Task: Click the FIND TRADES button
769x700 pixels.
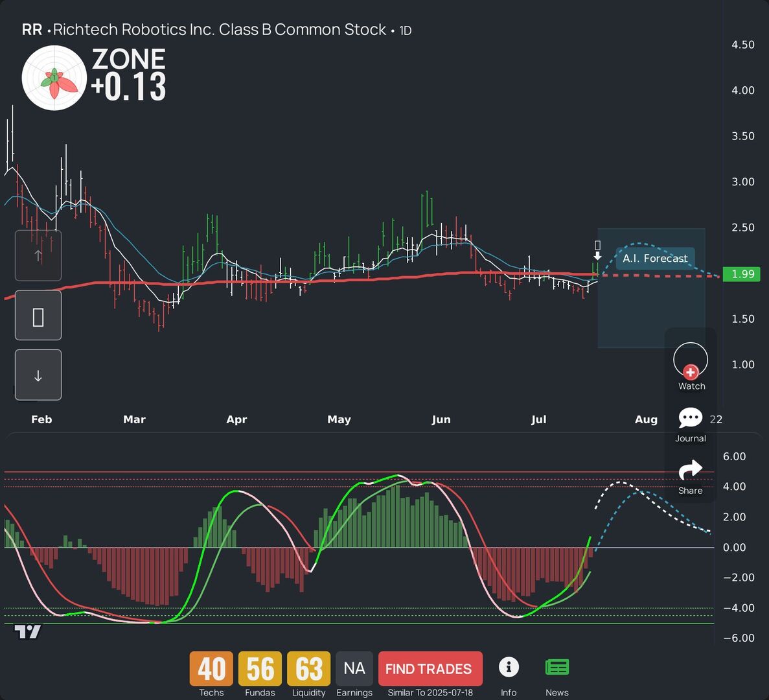Action: tap(431, 669)
